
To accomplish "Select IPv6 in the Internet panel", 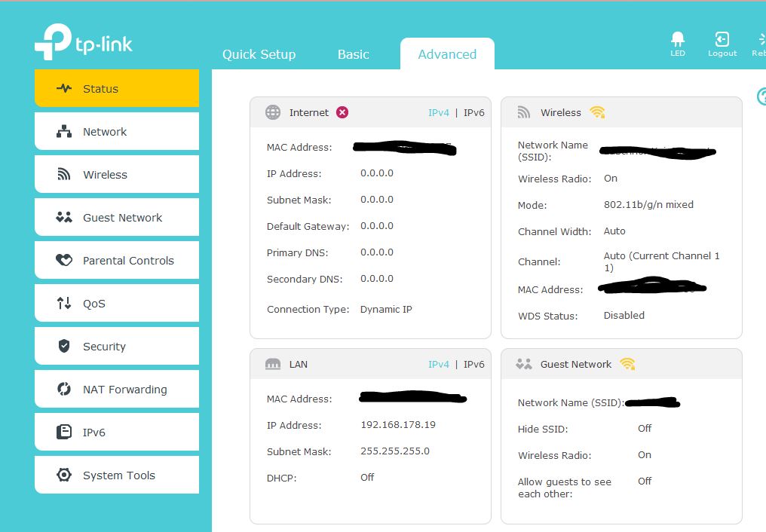I will 474,113.
